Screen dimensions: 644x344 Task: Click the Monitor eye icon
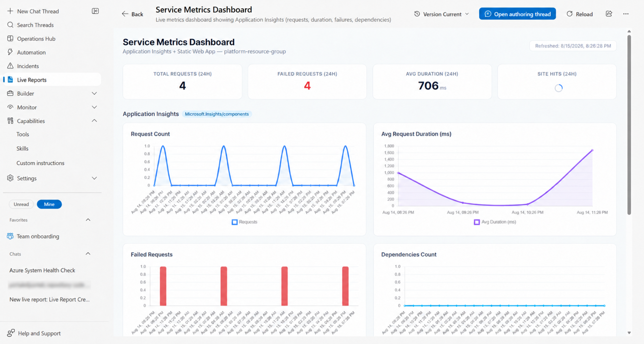click(x=10, y=107)
